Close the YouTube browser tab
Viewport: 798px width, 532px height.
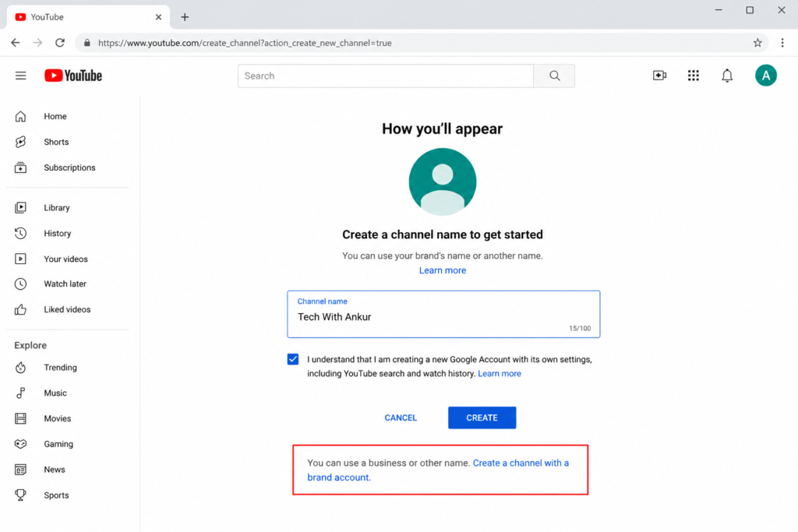coord(158,17)
